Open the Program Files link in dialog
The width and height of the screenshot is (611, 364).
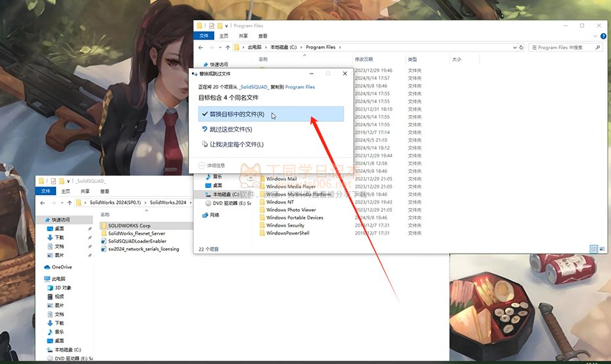click(300, 87)
